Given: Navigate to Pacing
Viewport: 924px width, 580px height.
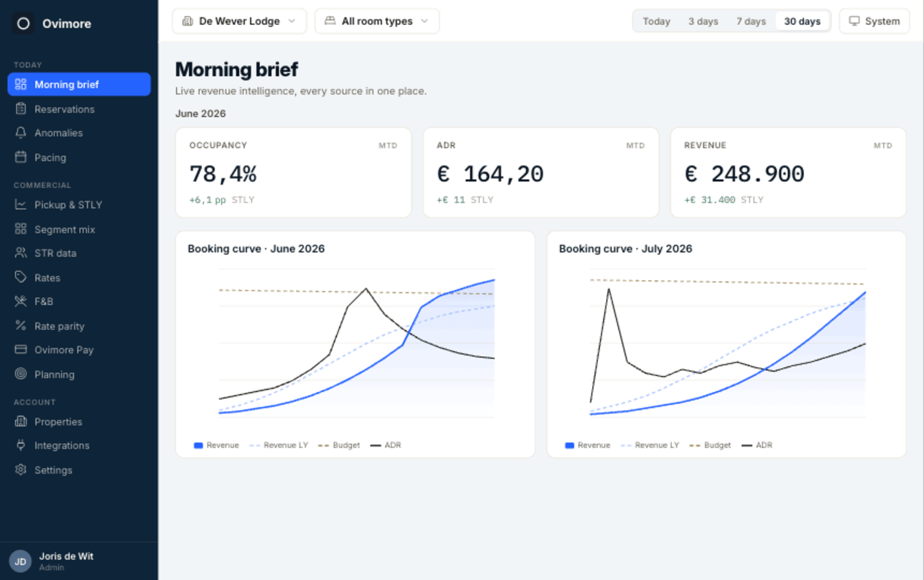Looking at the screenshot, I should pyautogui.click(x=79, y=157).
